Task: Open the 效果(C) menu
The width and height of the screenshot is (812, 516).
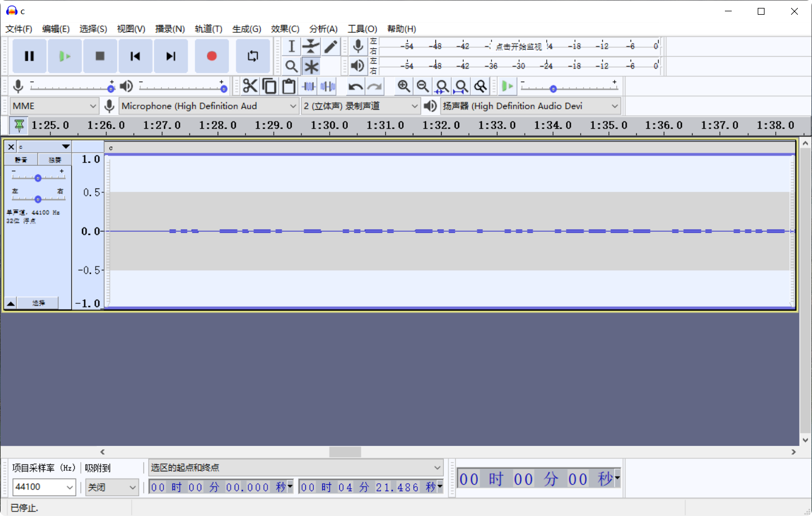Action: point(284,29)
